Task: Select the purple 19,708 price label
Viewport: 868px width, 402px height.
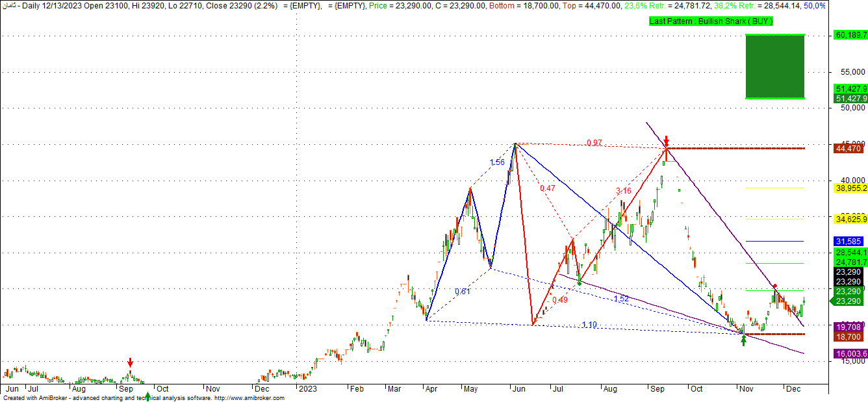Action: (848, 327)
